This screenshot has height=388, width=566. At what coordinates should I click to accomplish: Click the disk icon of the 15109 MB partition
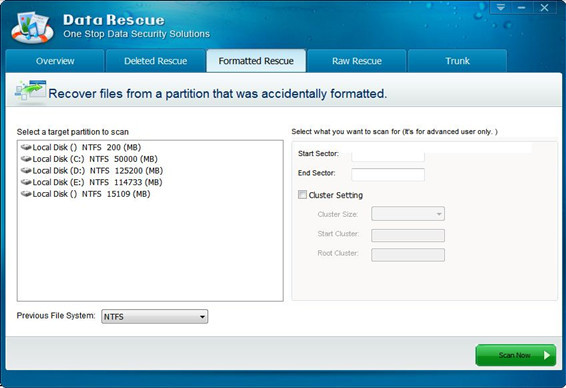point(26,194)
